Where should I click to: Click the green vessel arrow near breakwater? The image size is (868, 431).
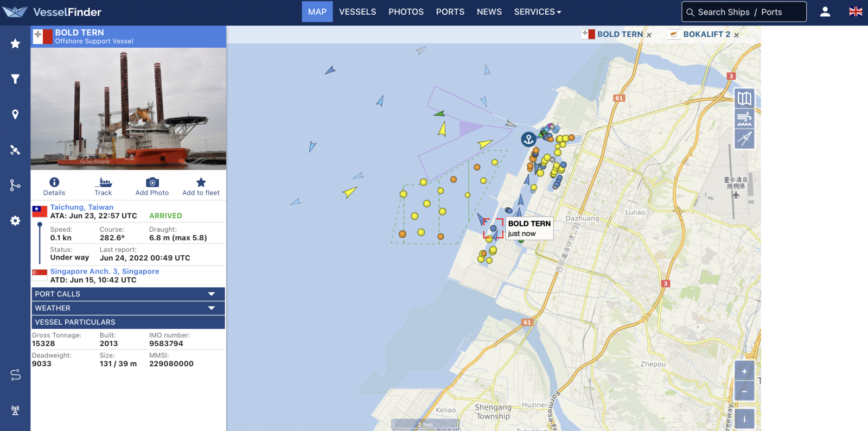pyautogui.click(x=439, y=113)
